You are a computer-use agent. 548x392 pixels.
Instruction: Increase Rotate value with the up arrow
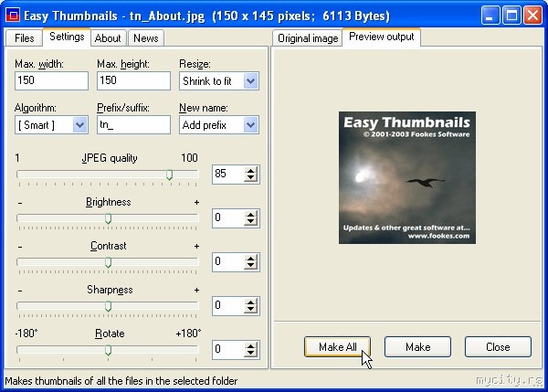click(250, 345)
